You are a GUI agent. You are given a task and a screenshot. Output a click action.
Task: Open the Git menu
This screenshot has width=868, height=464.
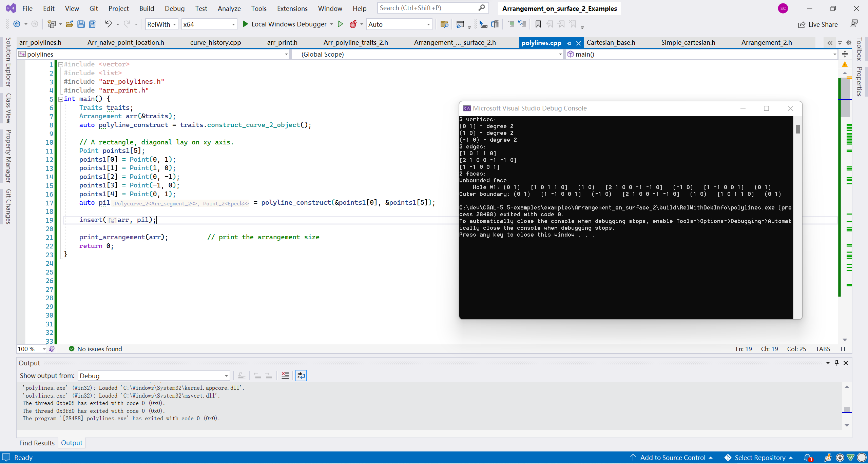point(94,8)
